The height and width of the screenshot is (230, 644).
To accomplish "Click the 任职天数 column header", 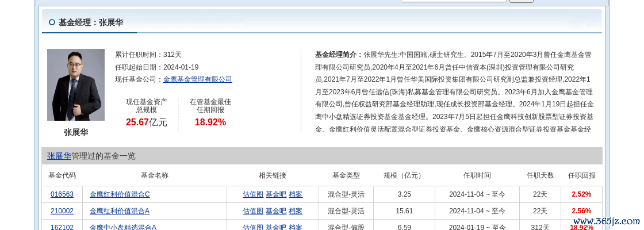I will pos(540,175).
